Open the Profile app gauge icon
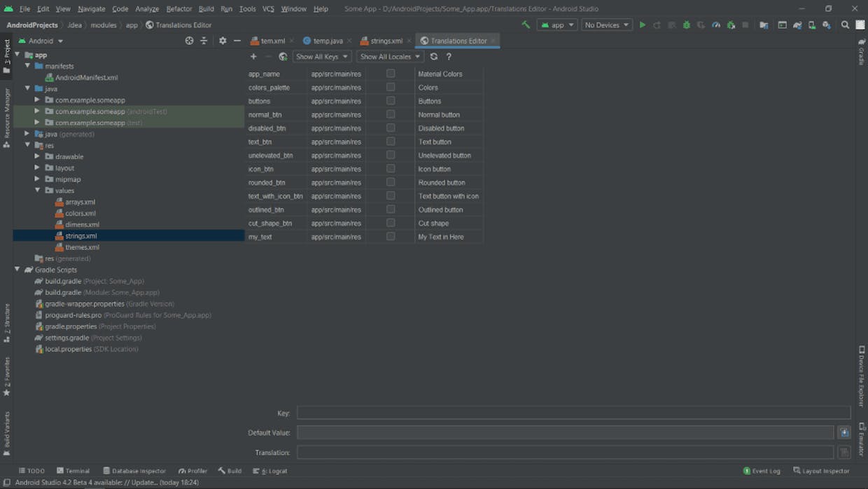This screenshot has height=489, width=868. coord(716,25)
